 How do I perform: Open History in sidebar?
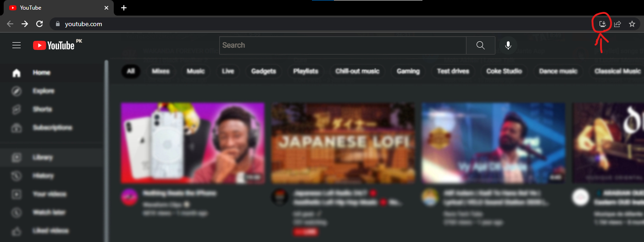click(52, 176)
